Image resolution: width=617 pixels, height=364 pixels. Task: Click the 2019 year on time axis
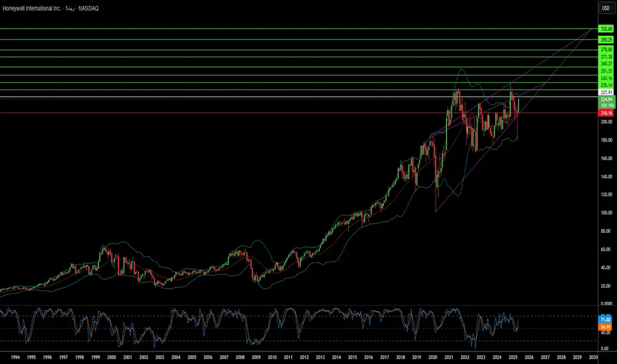tap(416, 357)
